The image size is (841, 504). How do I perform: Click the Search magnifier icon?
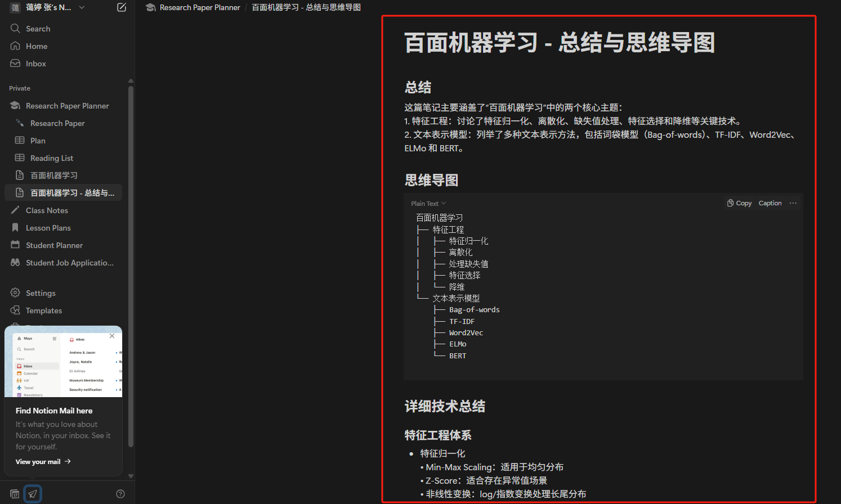coord(15,28)
